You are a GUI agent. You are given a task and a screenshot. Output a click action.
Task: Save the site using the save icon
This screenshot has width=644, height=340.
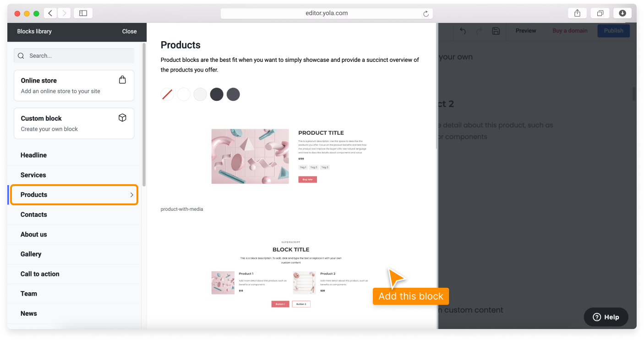click(x=496, y=31)
